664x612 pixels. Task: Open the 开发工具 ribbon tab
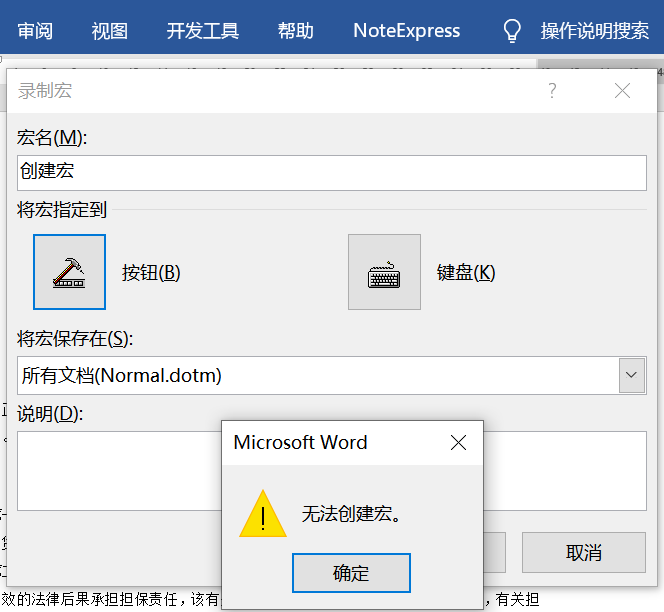202,30
